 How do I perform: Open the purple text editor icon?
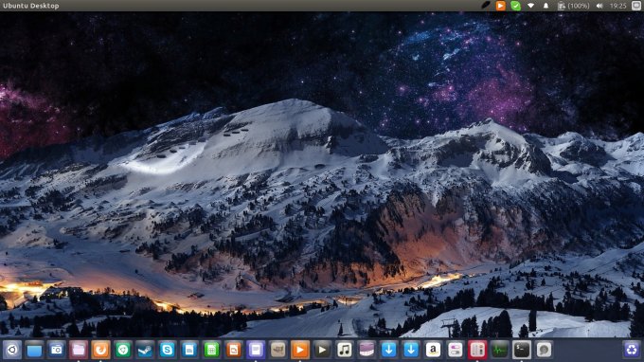click(x=257, y=350)
